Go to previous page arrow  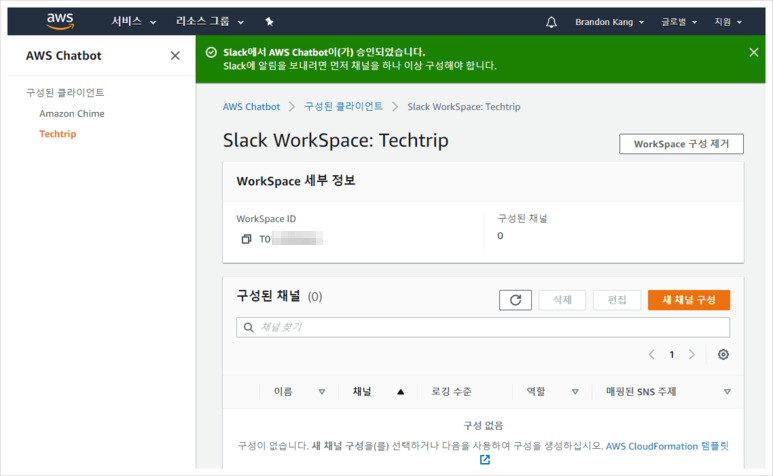point(651,354)
